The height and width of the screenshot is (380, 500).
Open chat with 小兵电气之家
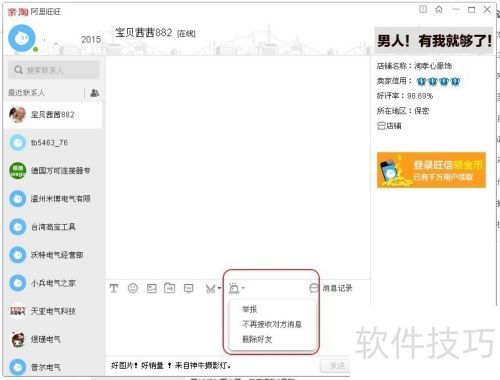pos(53,283)
